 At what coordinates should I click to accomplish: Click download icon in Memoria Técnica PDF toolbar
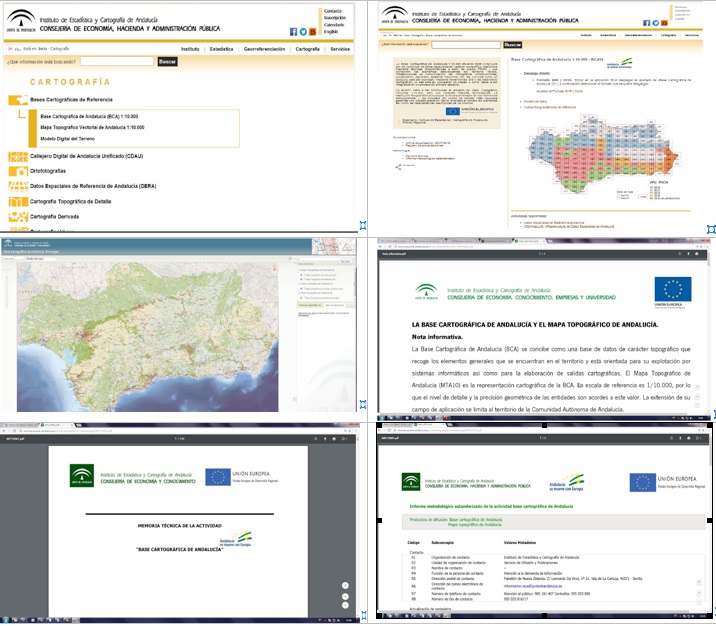click(x=325, y=439)
